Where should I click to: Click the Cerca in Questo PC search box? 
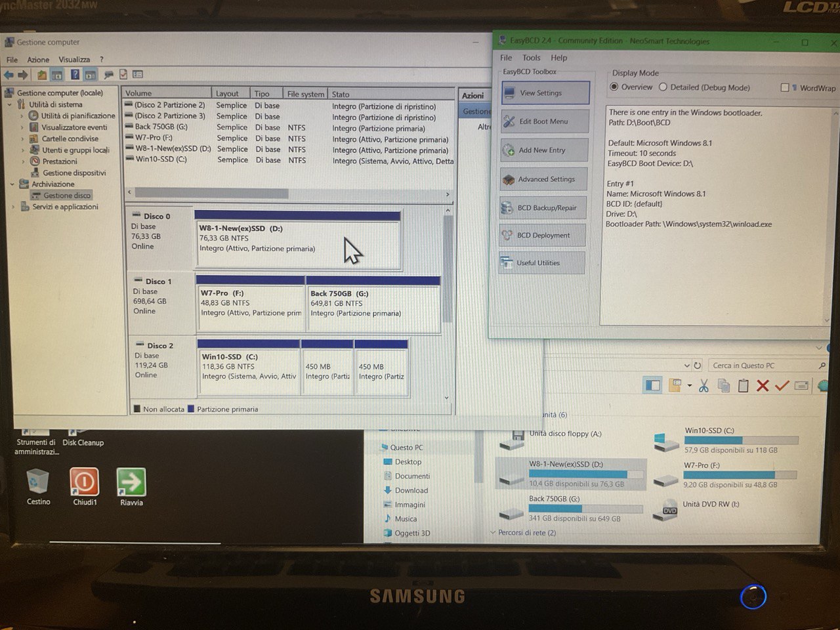pyautogui.click(x=768, y=366)
